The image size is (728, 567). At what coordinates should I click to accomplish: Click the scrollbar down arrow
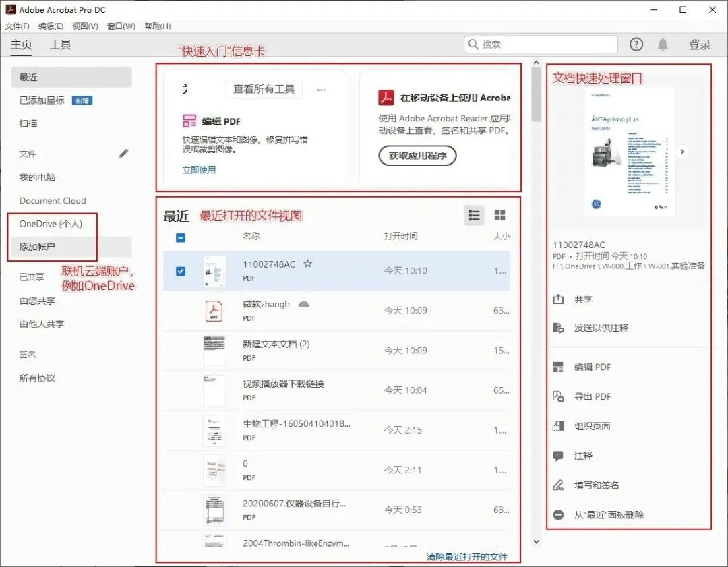(537, 541)
